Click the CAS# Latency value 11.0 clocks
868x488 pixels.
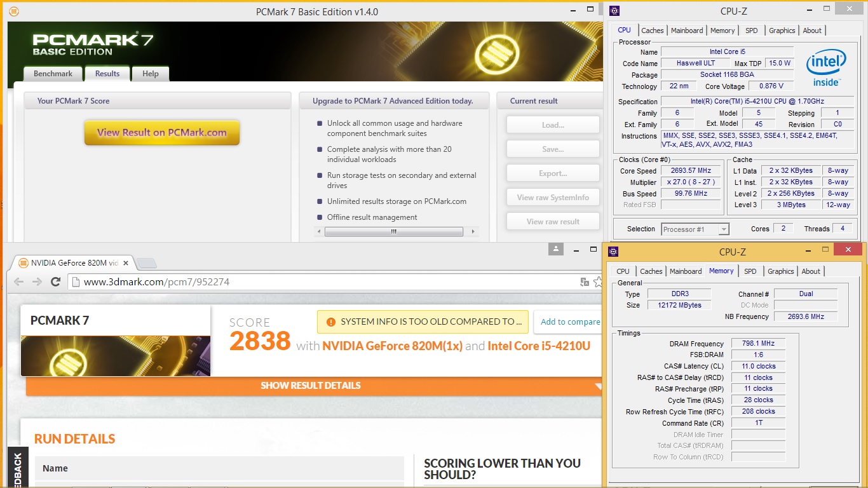(x=758, y=367)
